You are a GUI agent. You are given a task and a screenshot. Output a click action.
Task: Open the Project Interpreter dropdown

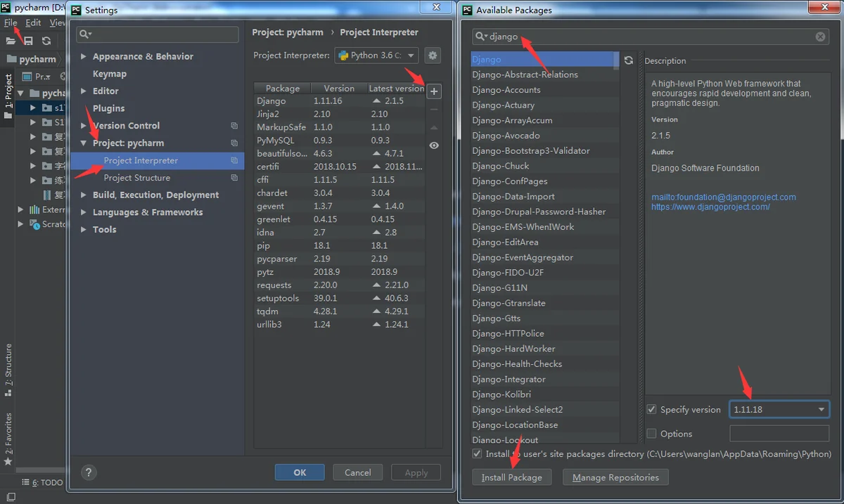pyautogui.click(x=376, y=56)
